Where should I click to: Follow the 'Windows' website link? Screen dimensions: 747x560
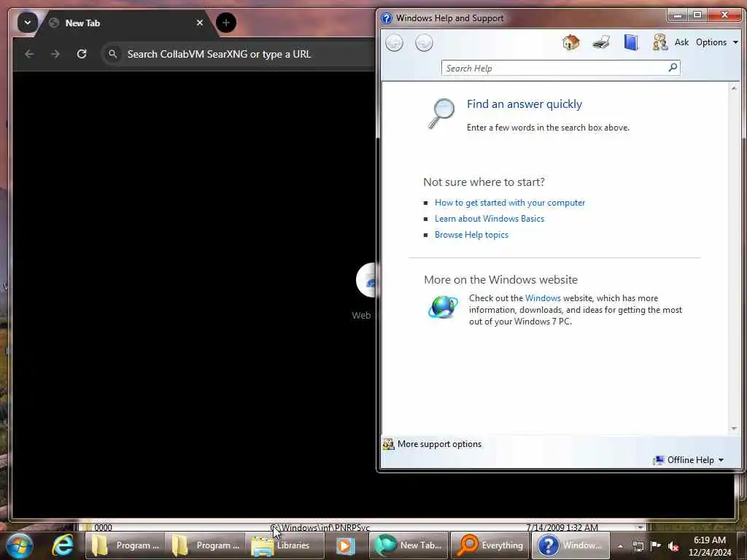tap(543, 298)
